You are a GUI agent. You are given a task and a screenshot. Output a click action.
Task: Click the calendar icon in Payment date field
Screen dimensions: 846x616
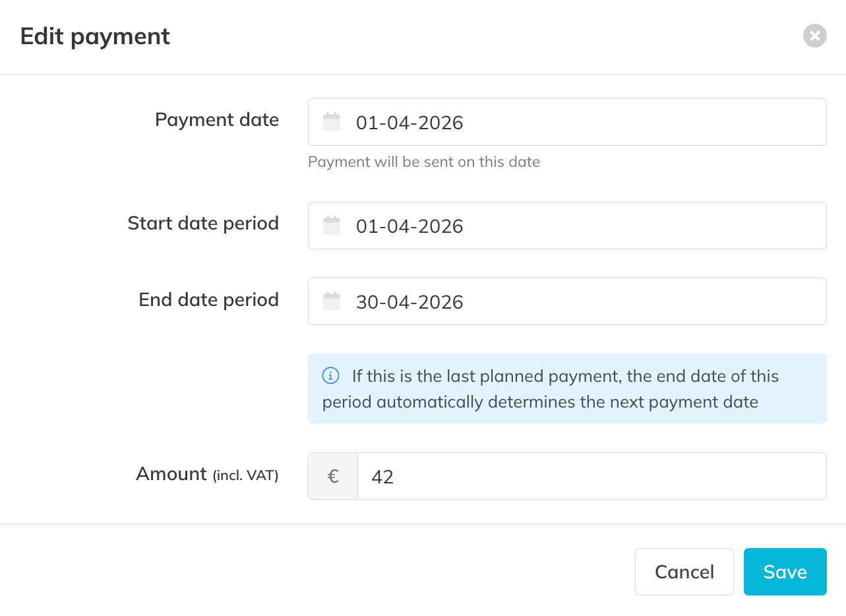[x=331, y=122]
